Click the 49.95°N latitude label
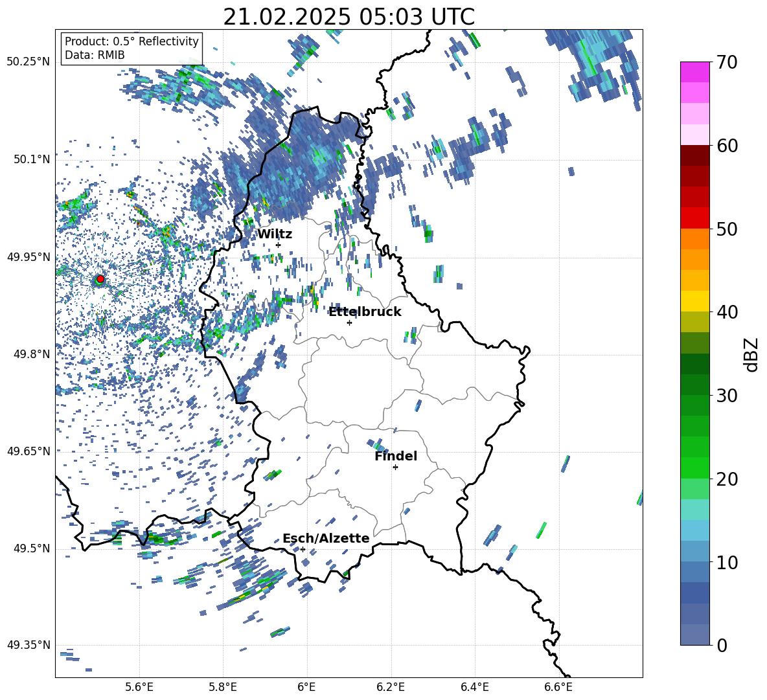 click(x=29, y=256)
